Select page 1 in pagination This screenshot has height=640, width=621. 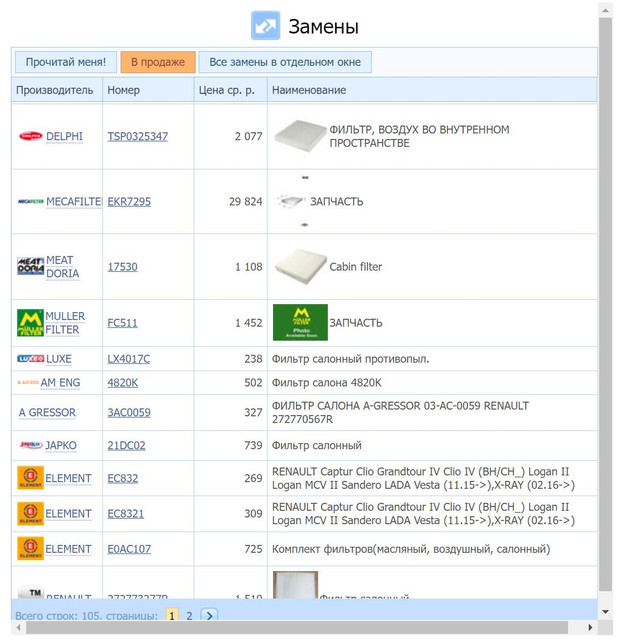click(172, 615)
